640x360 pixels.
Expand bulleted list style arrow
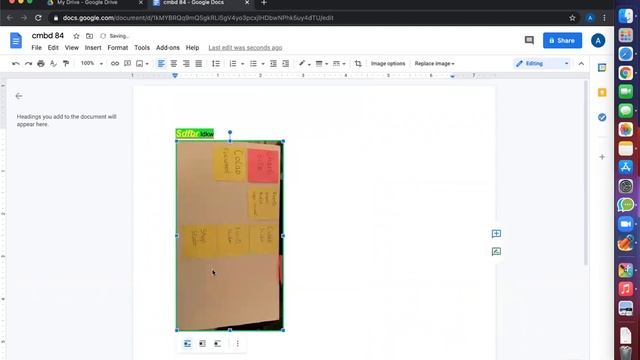click(263, 64)
